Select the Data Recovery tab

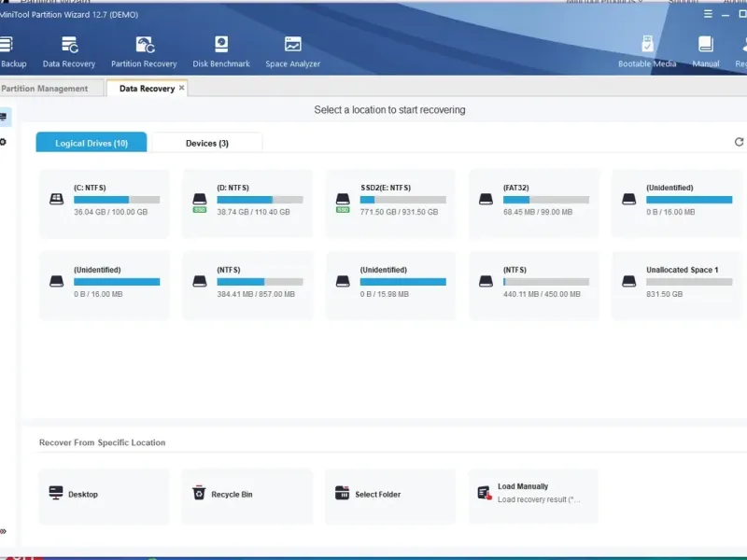click(147, 89)
